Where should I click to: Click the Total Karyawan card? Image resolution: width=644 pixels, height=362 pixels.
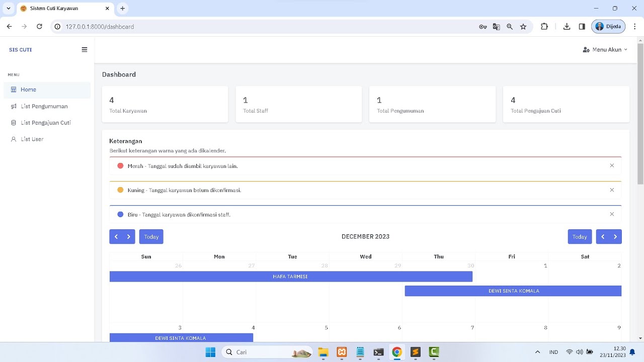[165, 104]
